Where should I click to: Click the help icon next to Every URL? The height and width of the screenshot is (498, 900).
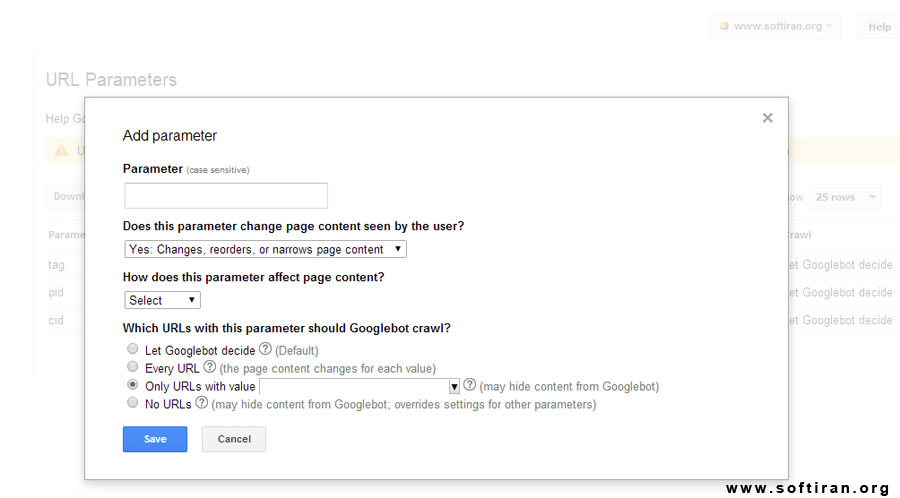(210, 367)
